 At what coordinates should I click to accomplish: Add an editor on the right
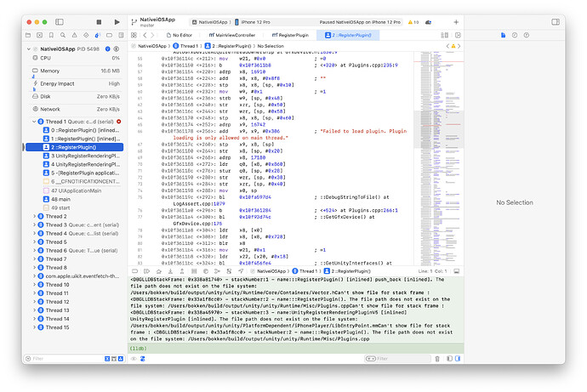(458, 35)
